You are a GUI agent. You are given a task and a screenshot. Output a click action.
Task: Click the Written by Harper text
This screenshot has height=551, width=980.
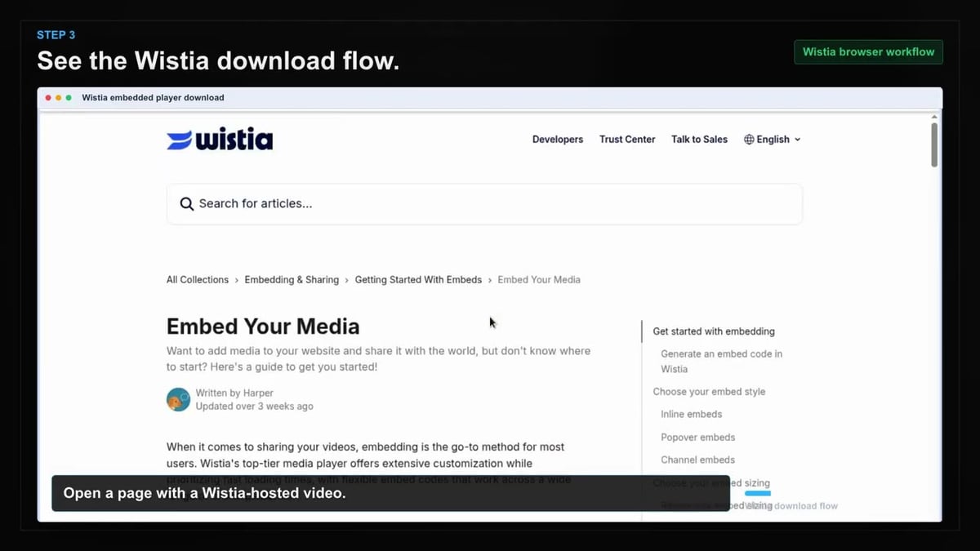click(x=234, y=393)
